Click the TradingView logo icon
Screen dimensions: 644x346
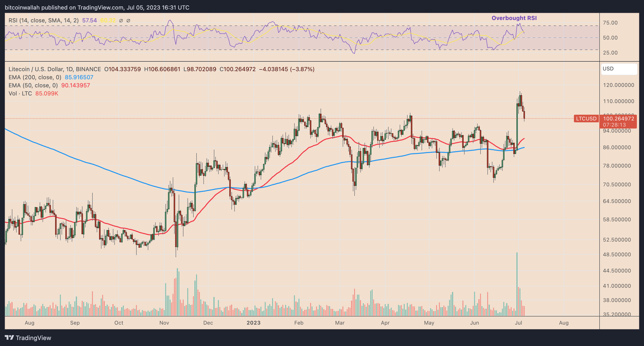click(9, 337)
